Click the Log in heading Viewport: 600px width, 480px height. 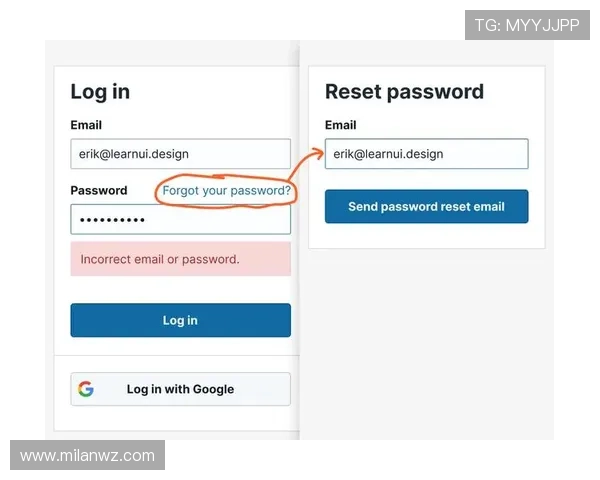[100, 92]
